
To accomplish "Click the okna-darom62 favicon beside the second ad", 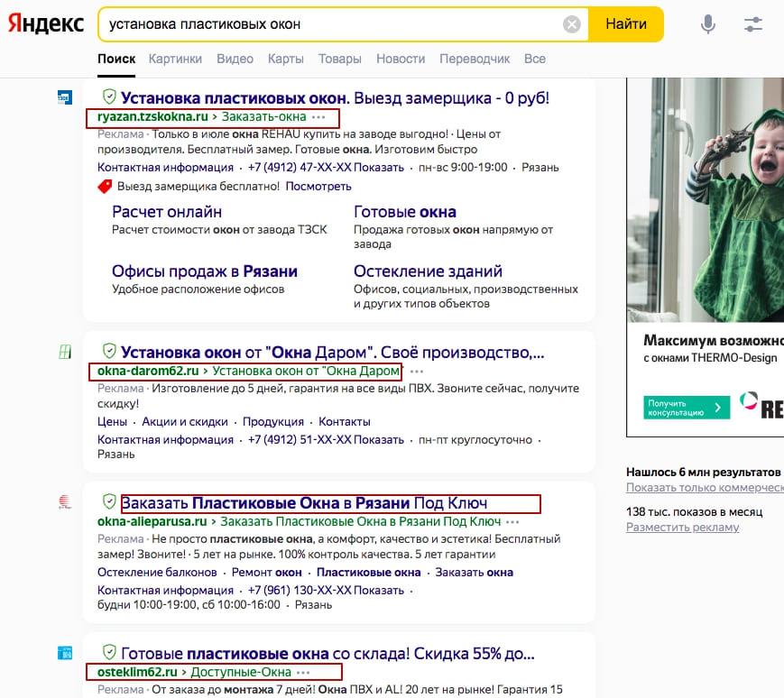I will tap(64, 352).
